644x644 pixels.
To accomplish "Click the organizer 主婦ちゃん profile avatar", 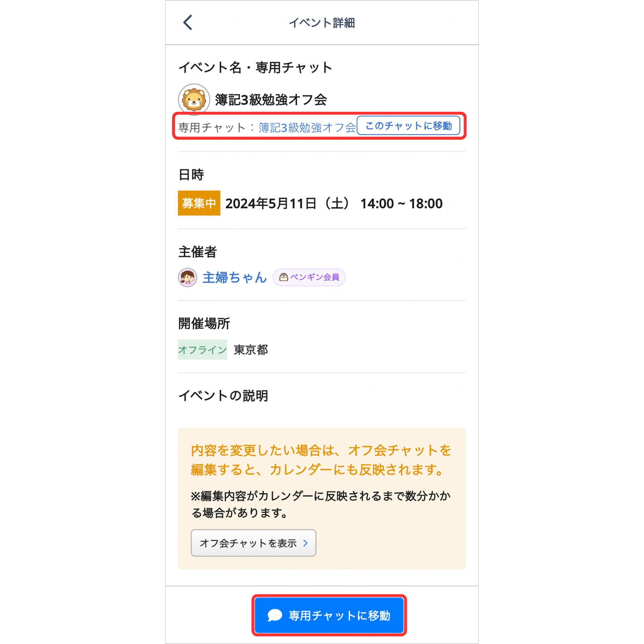I will [187, 277].
